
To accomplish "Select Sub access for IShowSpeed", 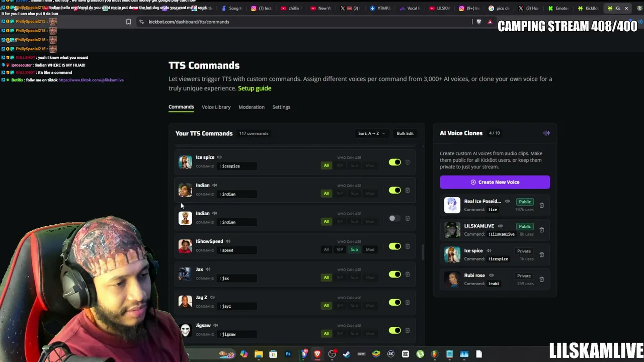I will click(354, 249).
